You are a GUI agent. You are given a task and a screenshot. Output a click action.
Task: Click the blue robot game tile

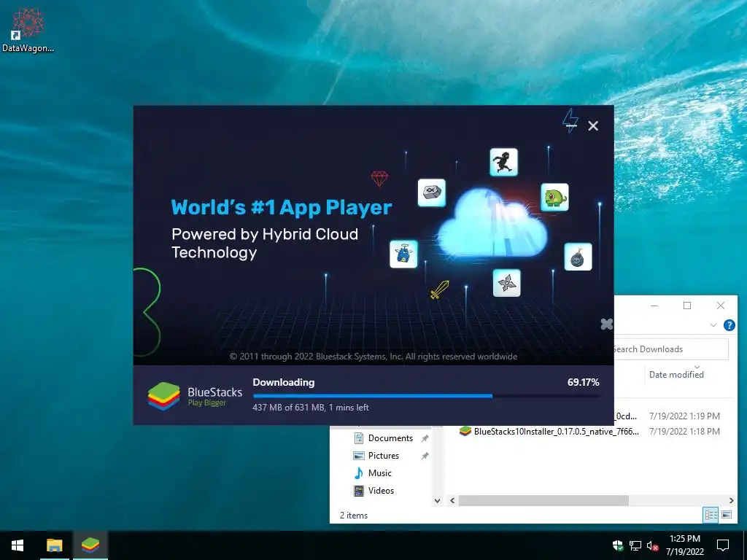coord(403,254)
